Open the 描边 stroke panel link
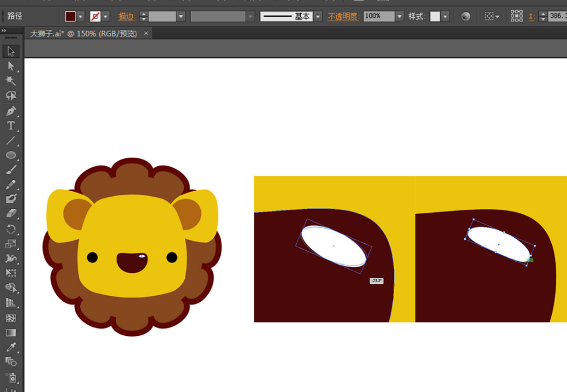567x392 pixels. [x=127, y=17]
